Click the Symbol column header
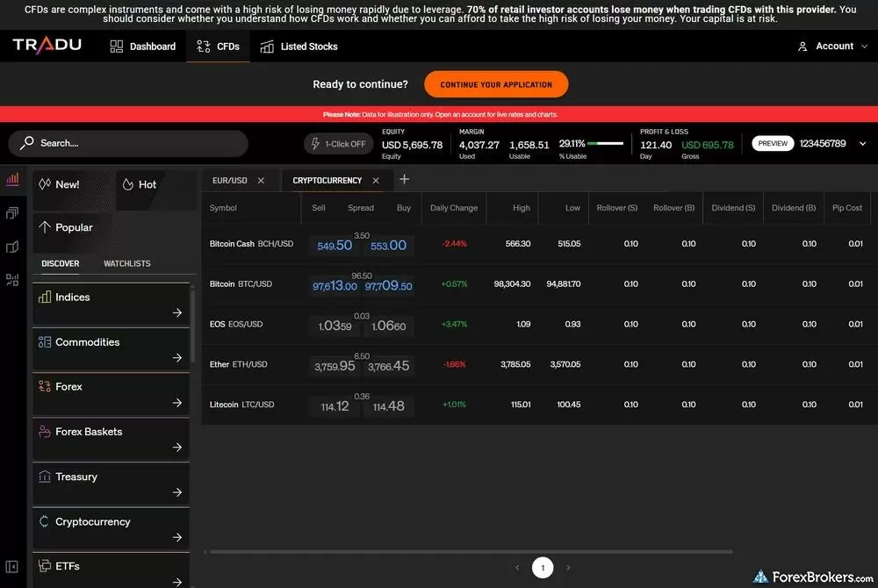Image resolution: width=878 pixels, height=588 pixels. click(x=223, y=208)
